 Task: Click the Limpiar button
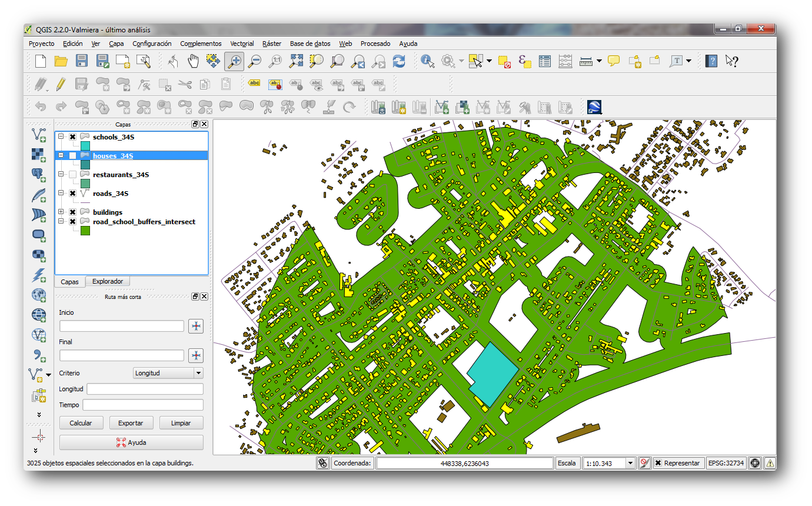point(182,423)
